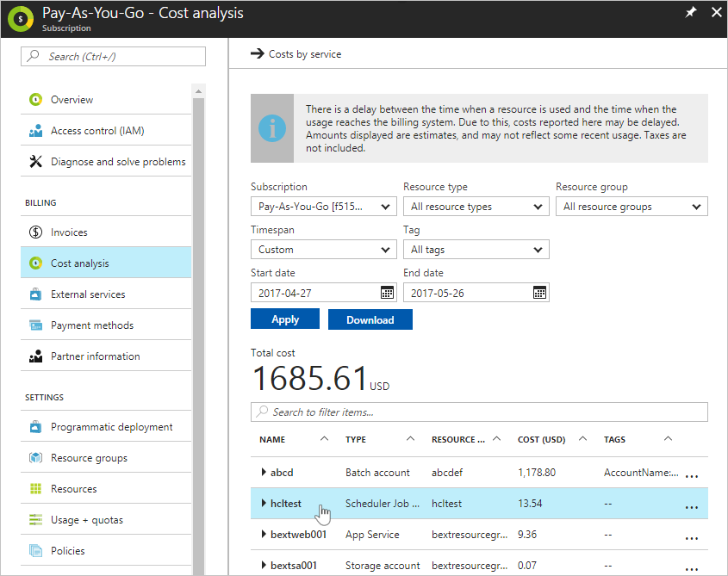The width and height of the screenshot is (728, 576).
Task: Expand the abcd resource row
Action: pos(264,472)
